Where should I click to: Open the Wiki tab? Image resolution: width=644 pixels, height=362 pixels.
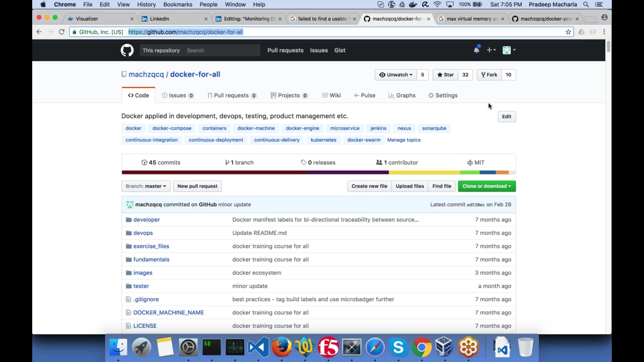point(331,95)
